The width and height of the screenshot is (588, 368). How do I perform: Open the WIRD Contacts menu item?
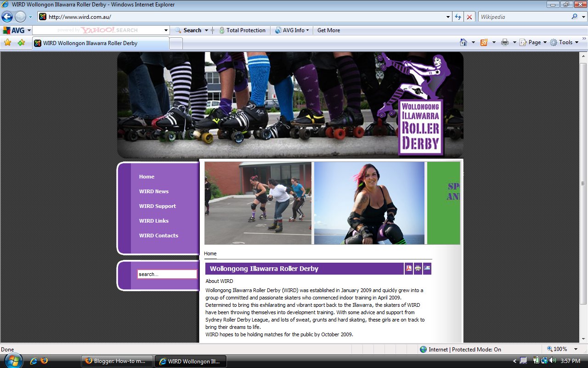coord(158,236)
